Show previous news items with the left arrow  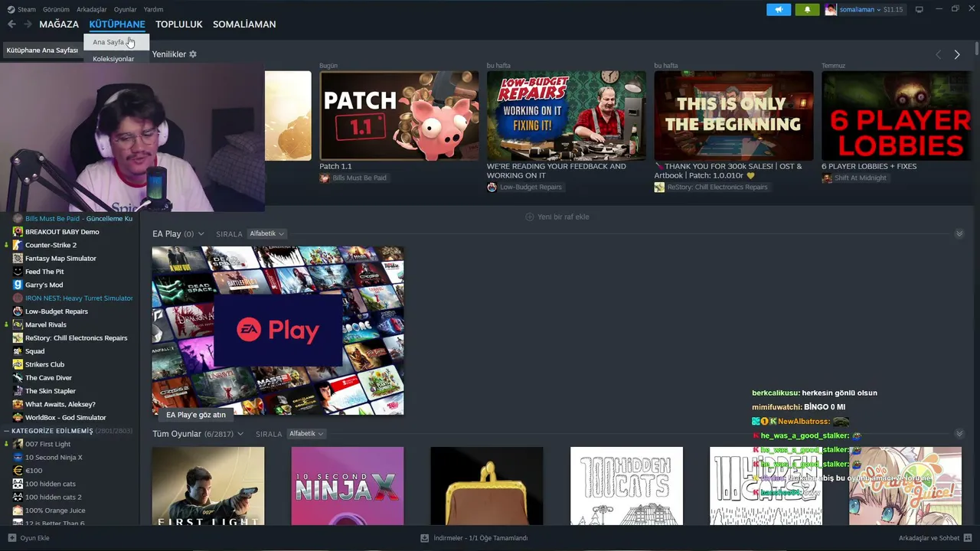938,54
